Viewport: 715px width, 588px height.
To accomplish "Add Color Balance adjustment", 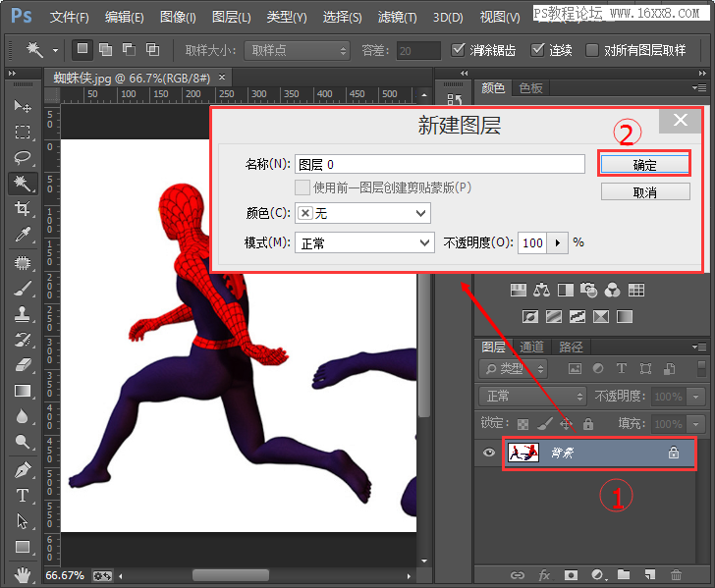I will [x=542, y=290].
